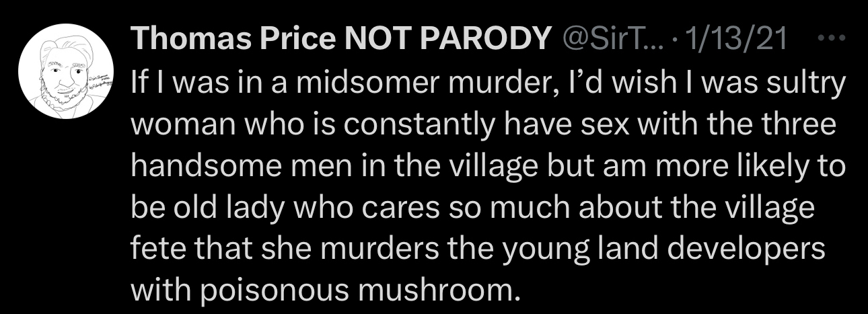Open the tweet's three-dot More menu
This screenshot has height=314, width=868.
835,40
